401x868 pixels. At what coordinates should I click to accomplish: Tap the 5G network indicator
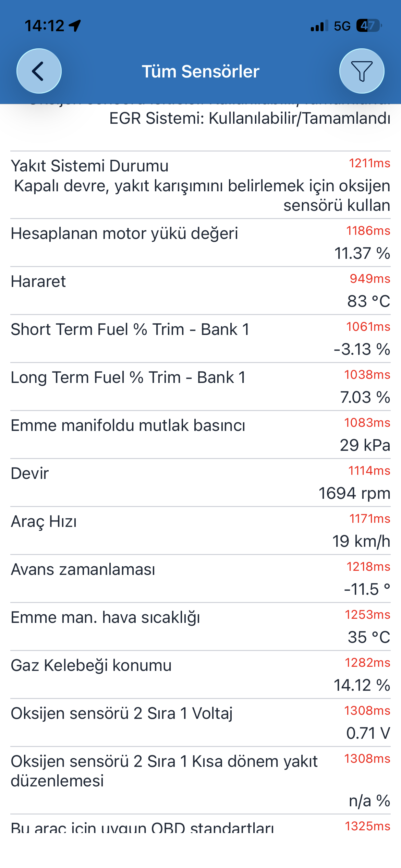pos(342,26)
